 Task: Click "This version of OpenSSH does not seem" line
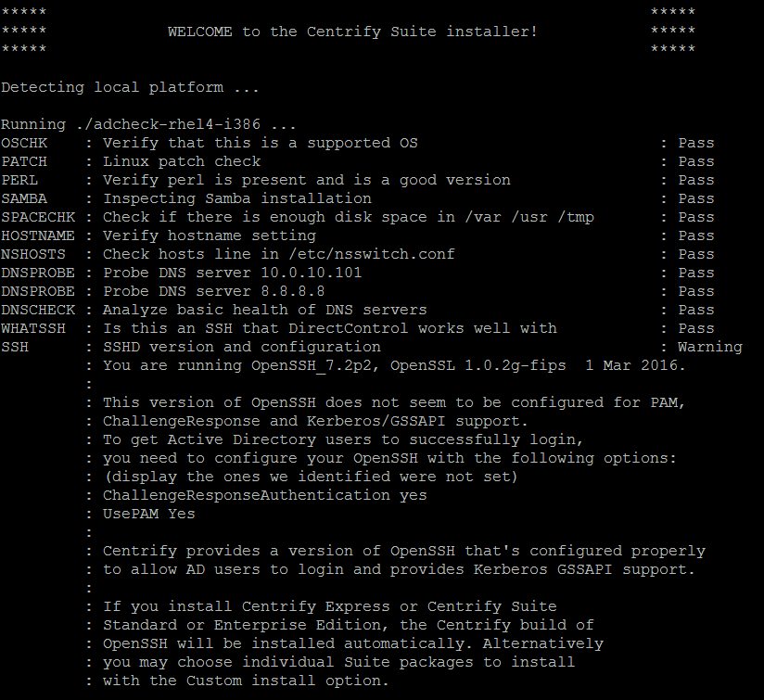click(x=394, y=403)
